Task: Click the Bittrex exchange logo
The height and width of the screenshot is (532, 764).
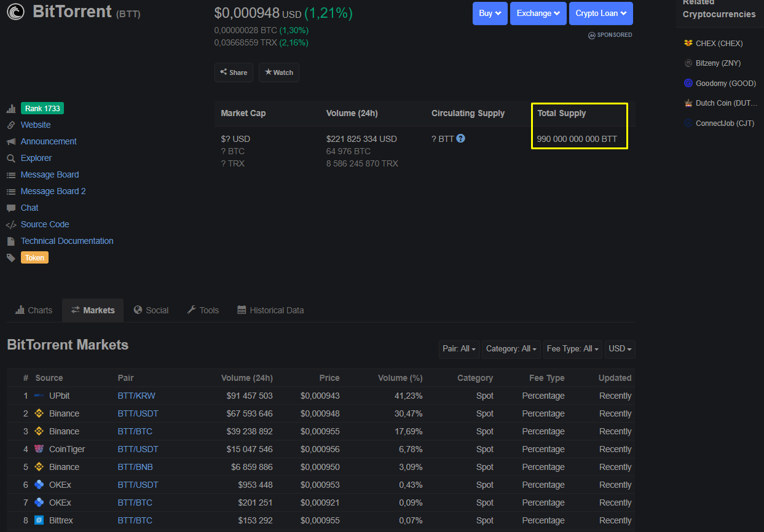Action: coord(39,520)
